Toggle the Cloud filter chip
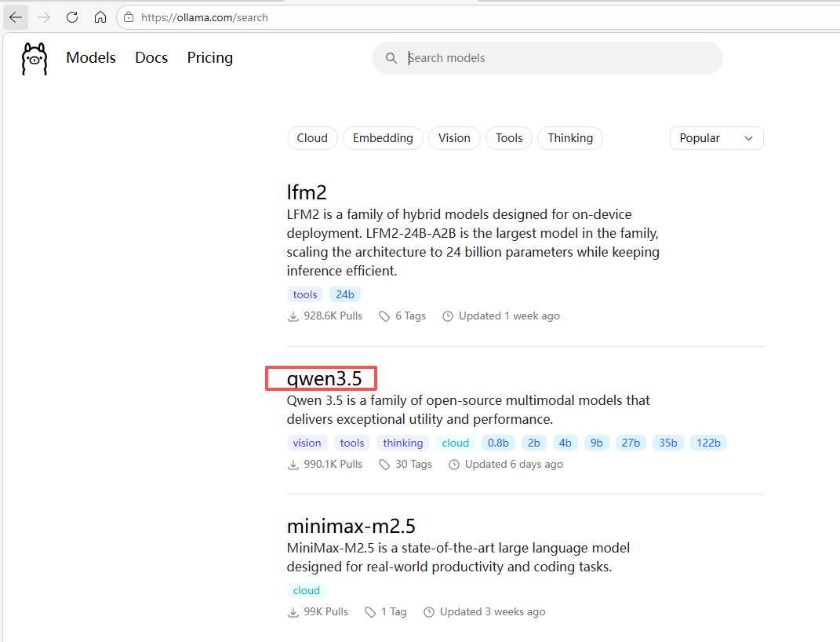The width and height of the screenshot is (840, 642). pyautogui.click(x=312, y=138)
